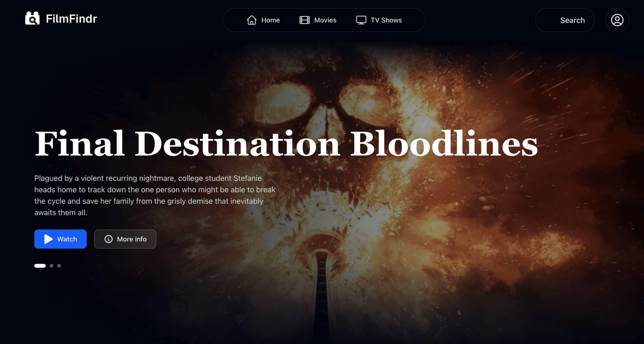Click the film strip icon beside Movies
This screenshot has height=344, width=644.
coord(304,20)
